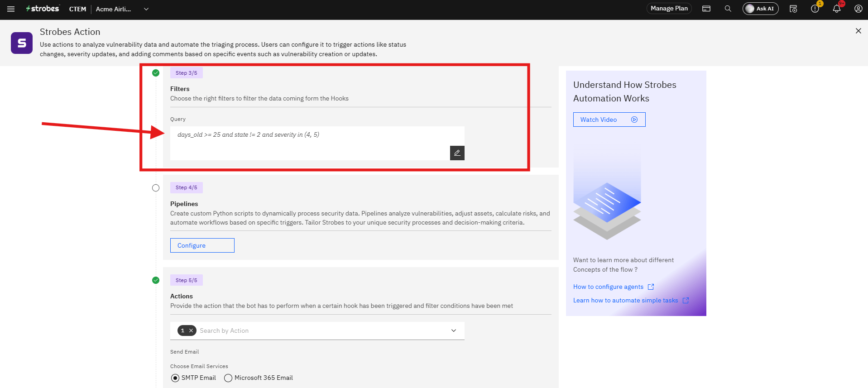Open Learn how to automate simple tasks link

tap(631, 300)
